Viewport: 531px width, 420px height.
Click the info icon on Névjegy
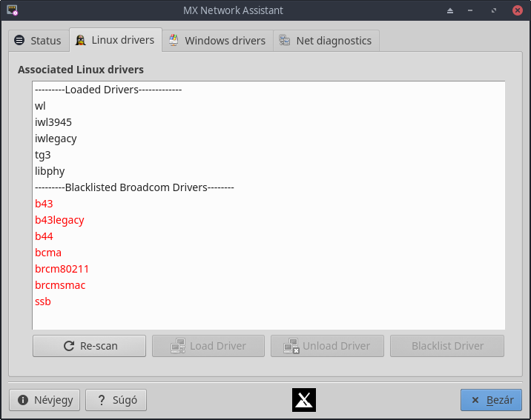click(x=23, y=400)
